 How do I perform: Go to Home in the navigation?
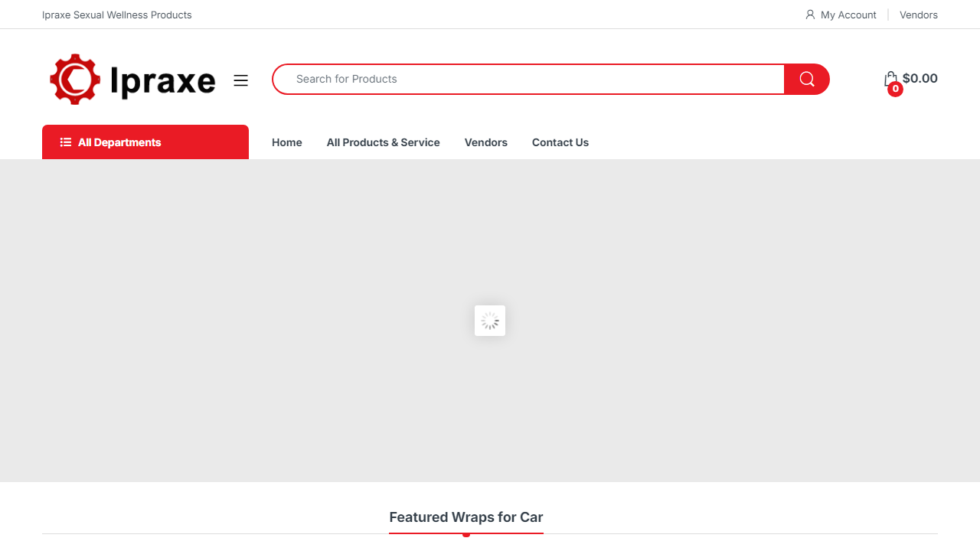(x=287, y=142)
